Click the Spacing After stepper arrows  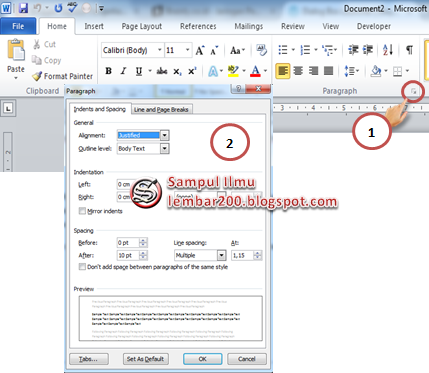coord(143,255)
